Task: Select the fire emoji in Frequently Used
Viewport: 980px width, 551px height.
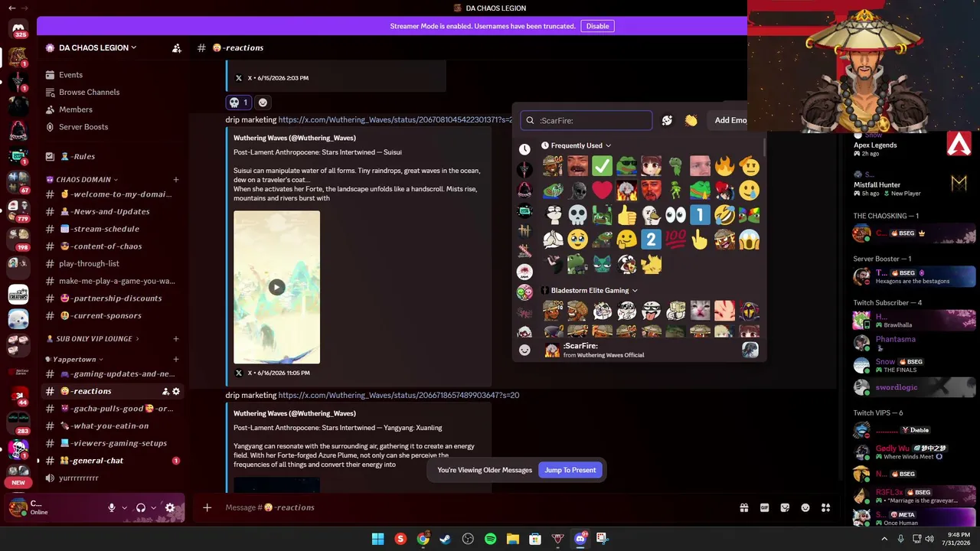Action: point(724,165)
